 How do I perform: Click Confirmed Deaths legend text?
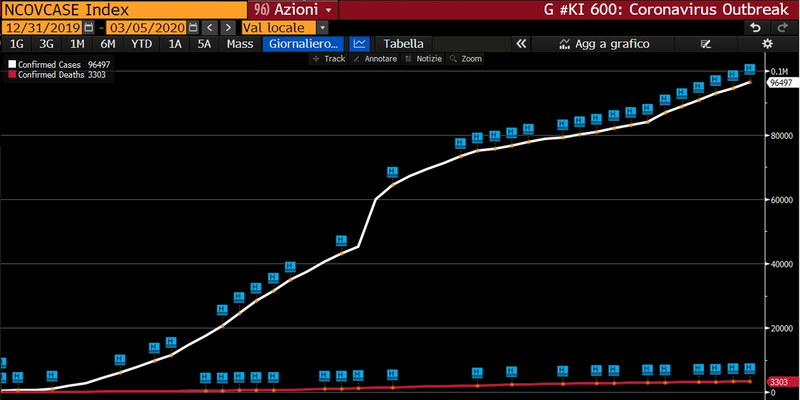click(51, 74)
